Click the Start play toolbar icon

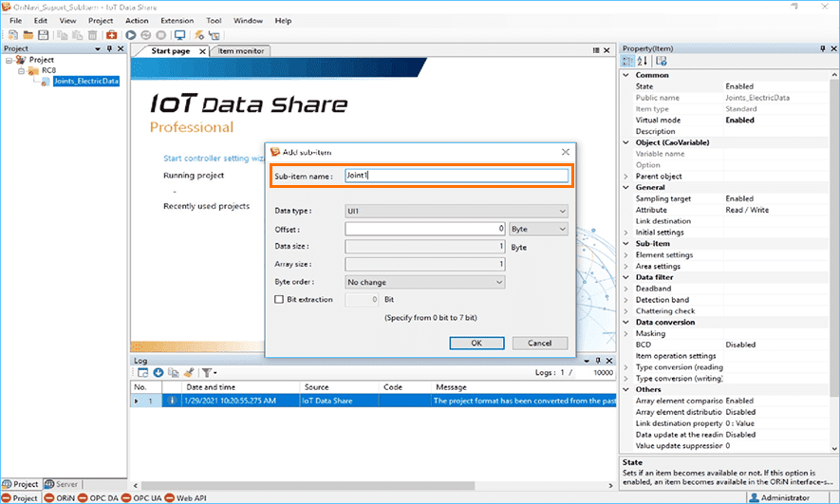(x=131, y=35)
